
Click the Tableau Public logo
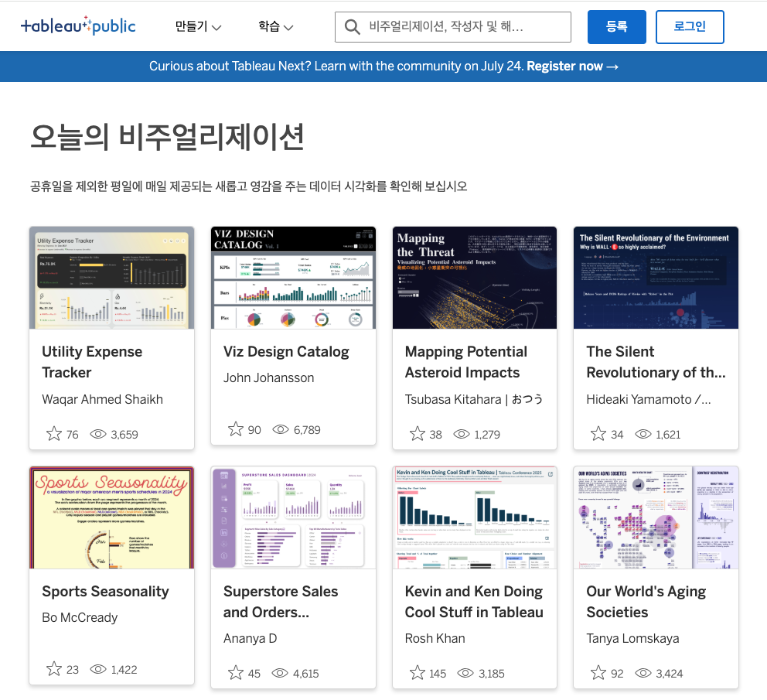pyautogui.click(x=78, y=26)
